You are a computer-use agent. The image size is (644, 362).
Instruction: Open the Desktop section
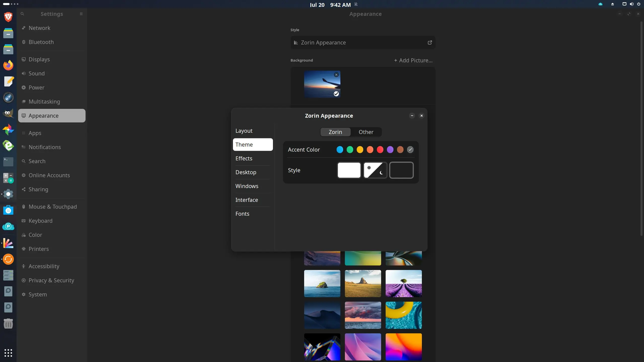(x=253, y=172)
